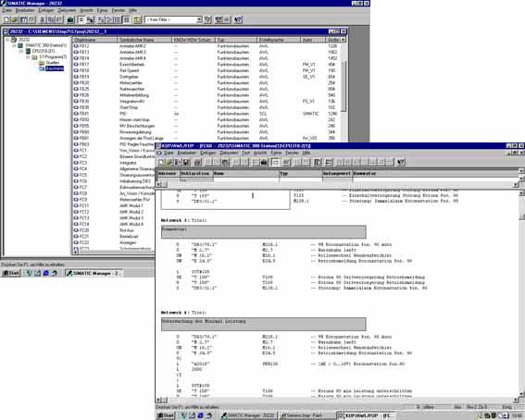Sort list by Symbolischer Name column header
This screenshot has height=420, width=525.
[x=144, y=40]
